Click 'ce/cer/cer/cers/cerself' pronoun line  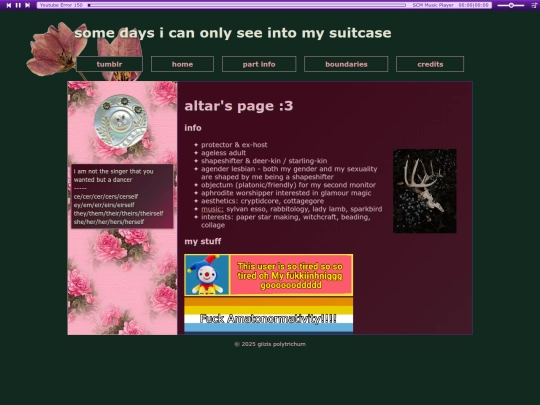(106, 196)
